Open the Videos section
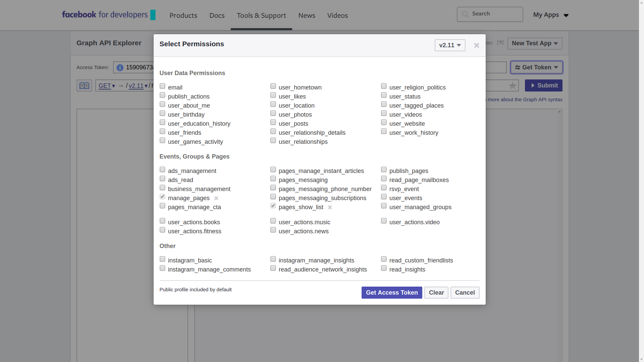This screenshot has width=644, height=362. pos(337,15)
